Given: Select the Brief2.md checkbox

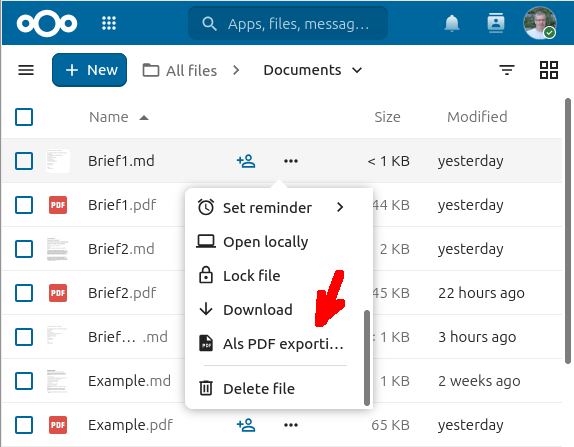Looking at the screenshot, I should tap(24, 249).
